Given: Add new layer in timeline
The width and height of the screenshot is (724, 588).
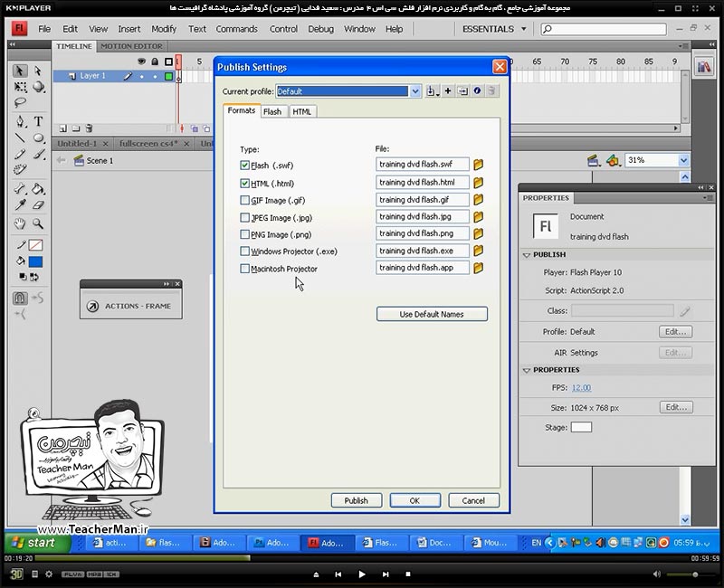Looking at the screenshot, I should pyautogui.click(x=63, y=128).
